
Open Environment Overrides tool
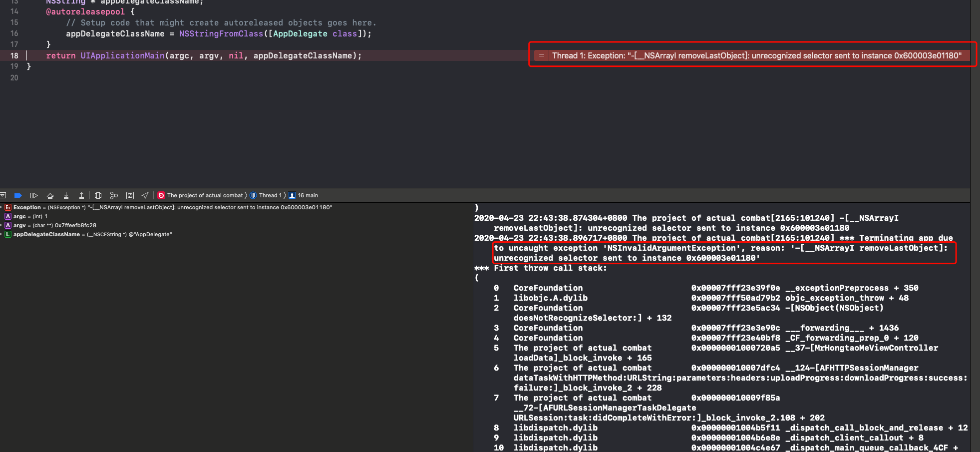point(130,195)
